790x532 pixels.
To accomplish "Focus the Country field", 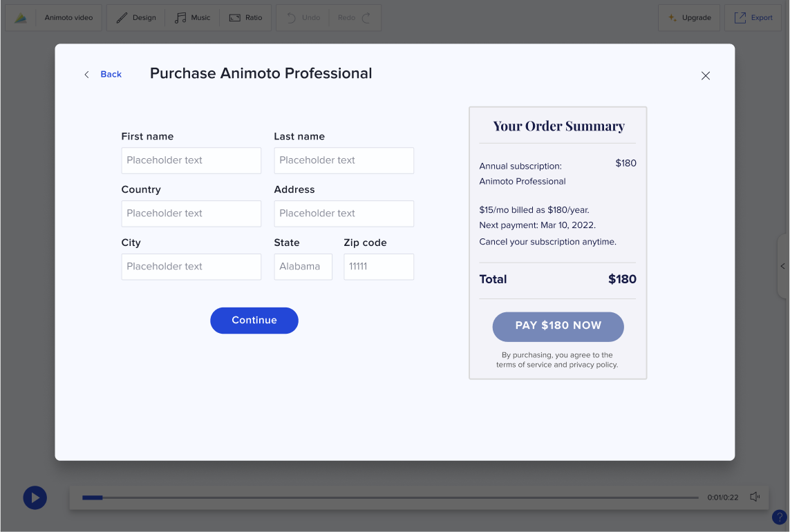I will [191, 213].
